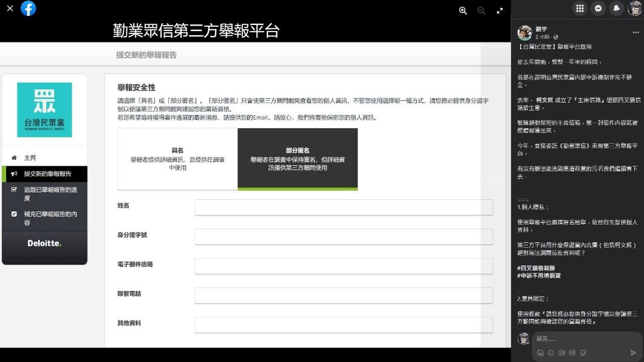Viewport: 644px width, 362px height.
Task: Choose the 具名 named-report option
Action: (x=177, y=159)
